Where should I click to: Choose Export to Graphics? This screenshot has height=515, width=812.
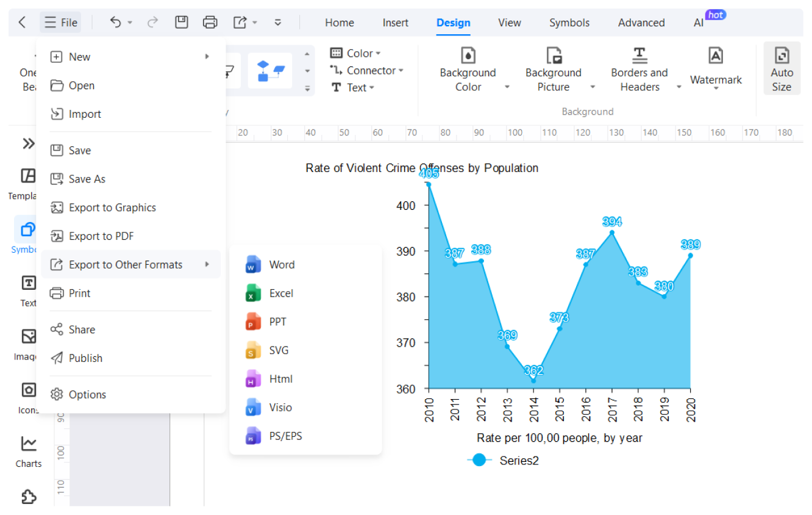[x=131, y=207]
